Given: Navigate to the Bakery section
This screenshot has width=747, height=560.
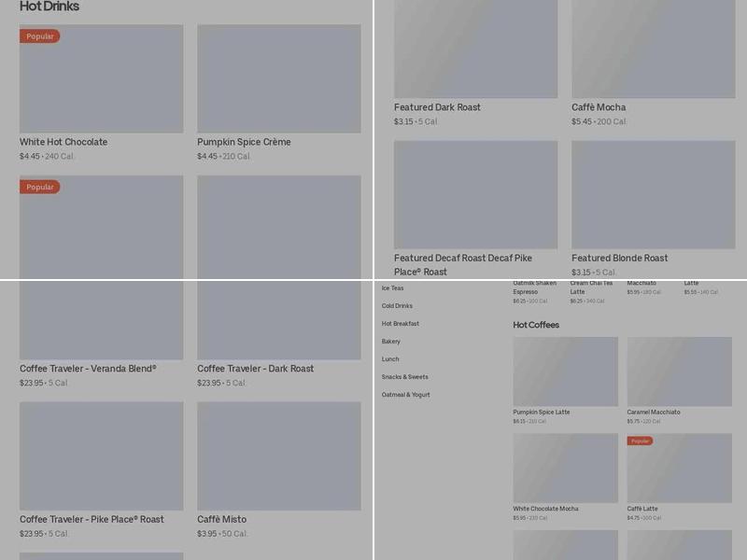Looking at the screenshot, I should tap(390, 342).
